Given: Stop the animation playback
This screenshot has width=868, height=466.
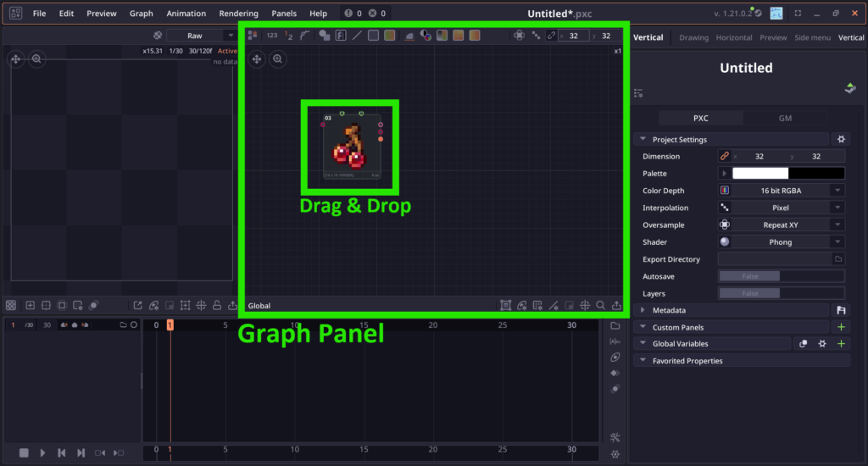Looking at the screenshot, I should [24, 452].
